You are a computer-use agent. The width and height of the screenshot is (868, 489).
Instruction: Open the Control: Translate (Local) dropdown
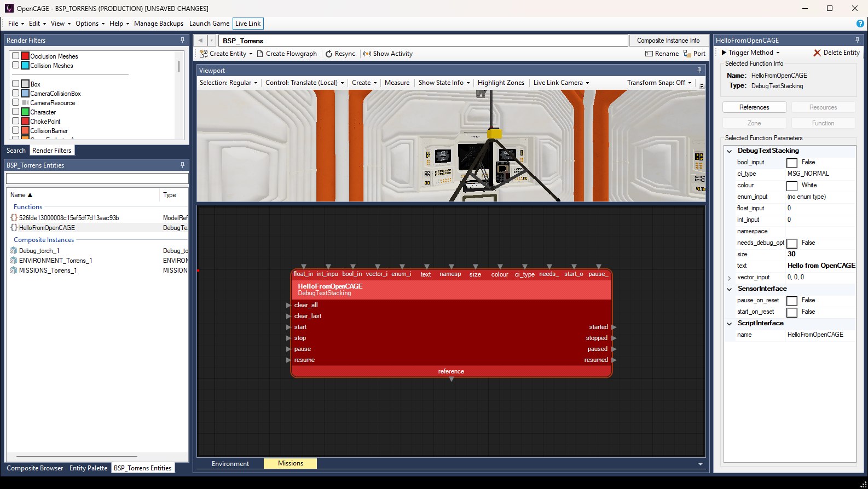pyautogui.click(x=304, y=83)
